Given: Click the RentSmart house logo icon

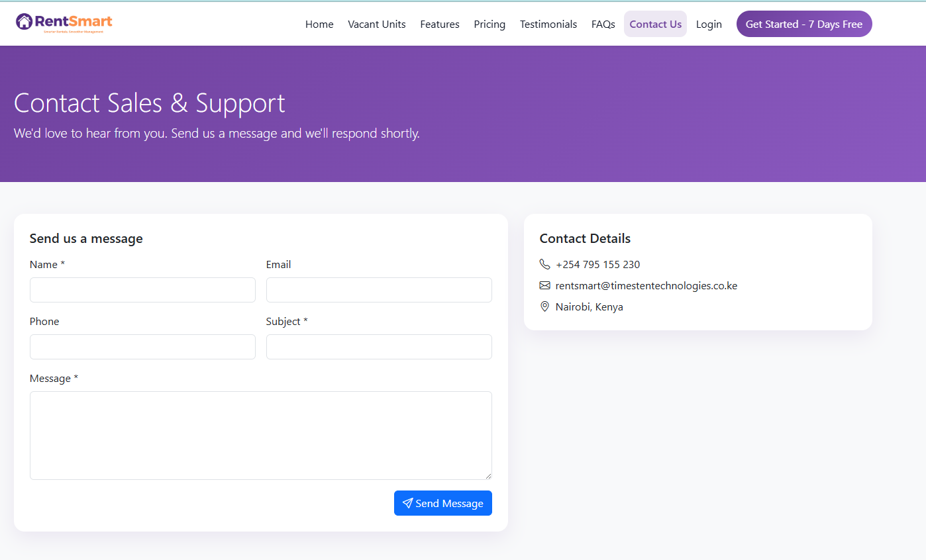Looking at the screenshot, I should (x=24, y=22).
